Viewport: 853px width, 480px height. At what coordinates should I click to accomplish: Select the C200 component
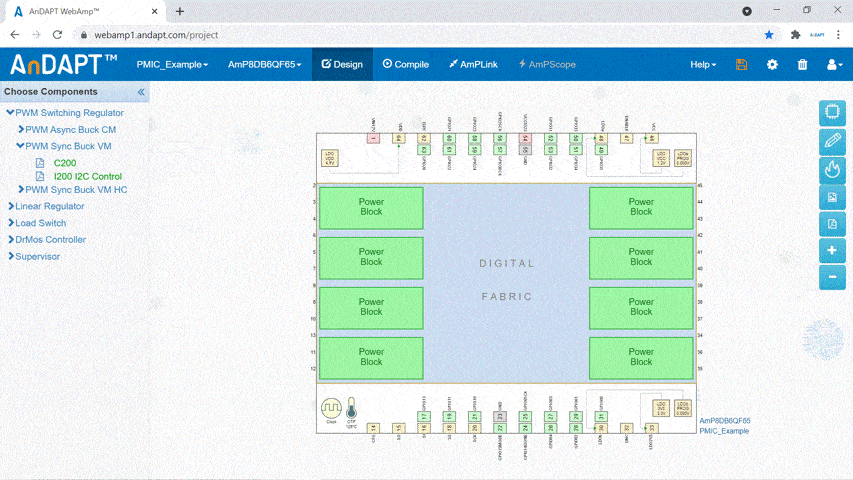65,163
